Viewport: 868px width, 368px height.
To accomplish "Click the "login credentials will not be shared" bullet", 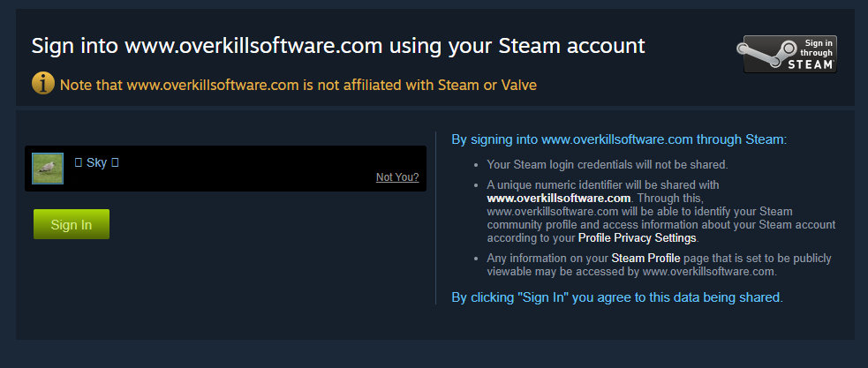I will point(607,164).
